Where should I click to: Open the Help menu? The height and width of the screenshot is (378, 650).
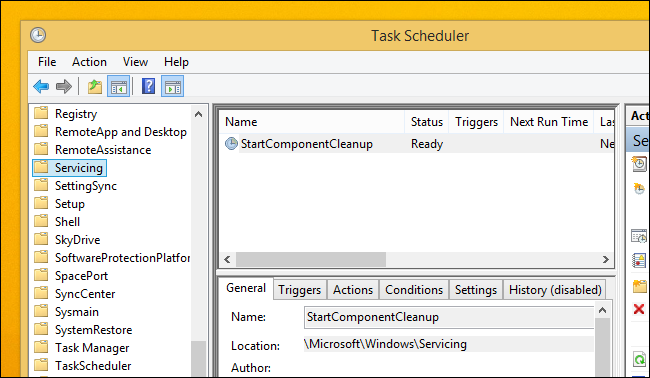[x=176, y=62]
